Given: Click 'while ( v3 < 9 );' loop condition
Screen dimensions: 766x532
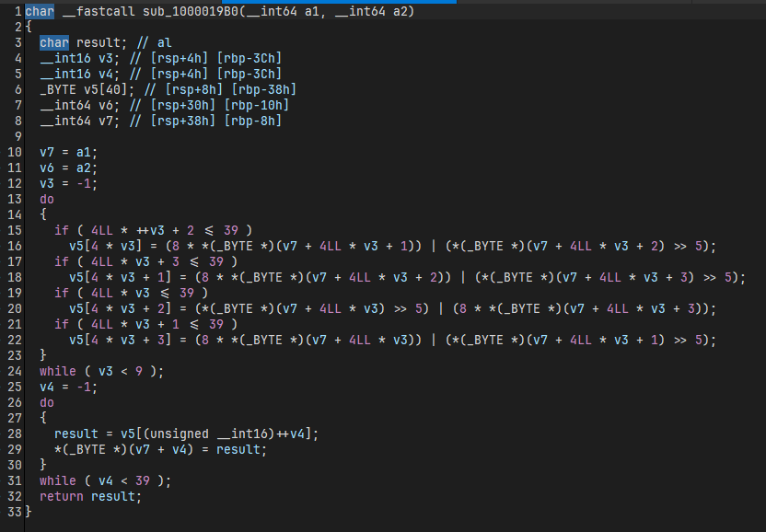Looking at the screenshot, I should tap(101, 371).
